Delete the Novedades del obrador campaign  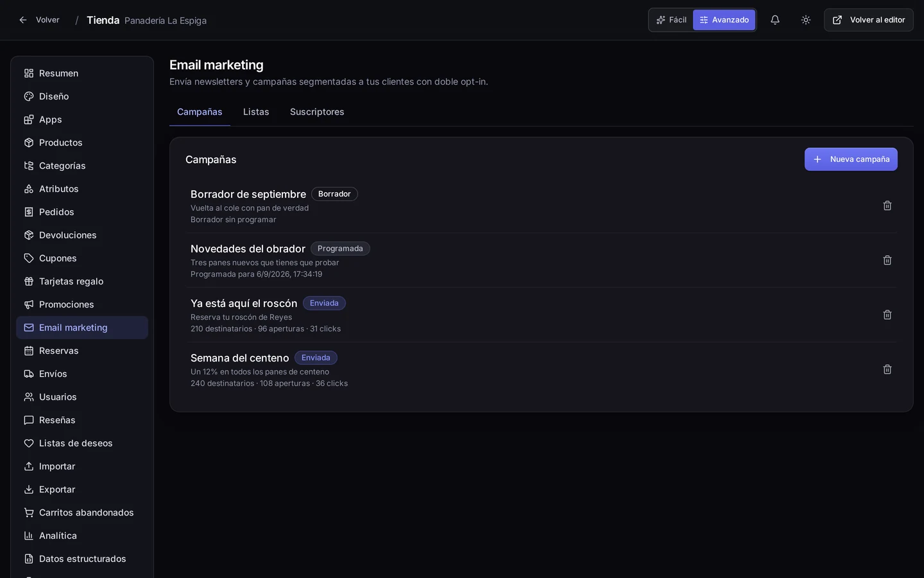887,260
